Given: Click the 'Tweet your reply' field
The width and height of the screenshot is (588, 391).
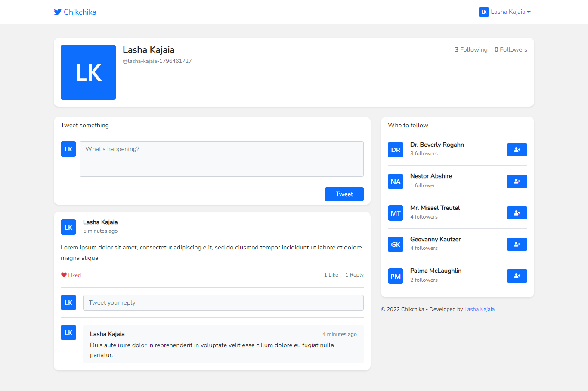Looking at the screenshot, I should coord(223,302).
